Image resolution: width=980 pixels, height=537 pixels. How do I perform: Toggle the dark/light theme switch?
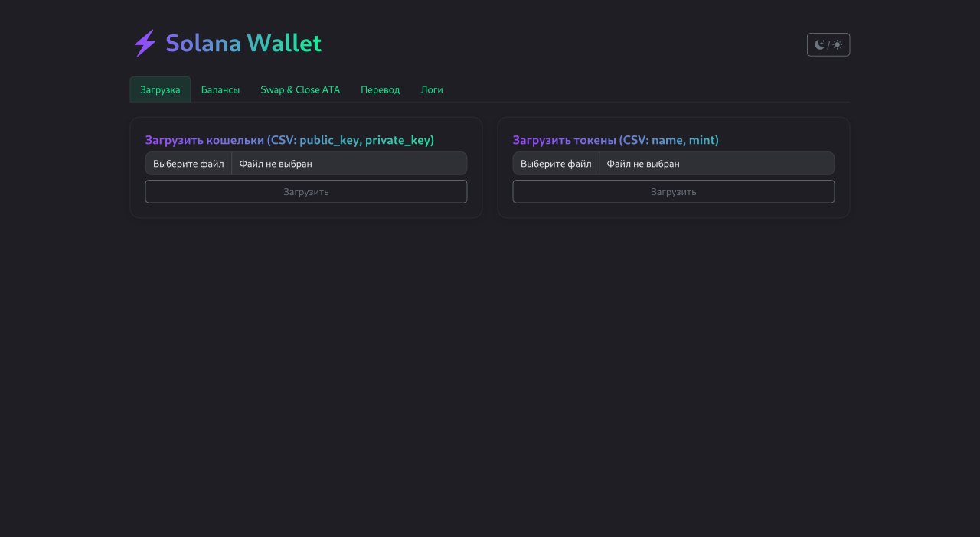pyautogui.click(x=828, y=44)
